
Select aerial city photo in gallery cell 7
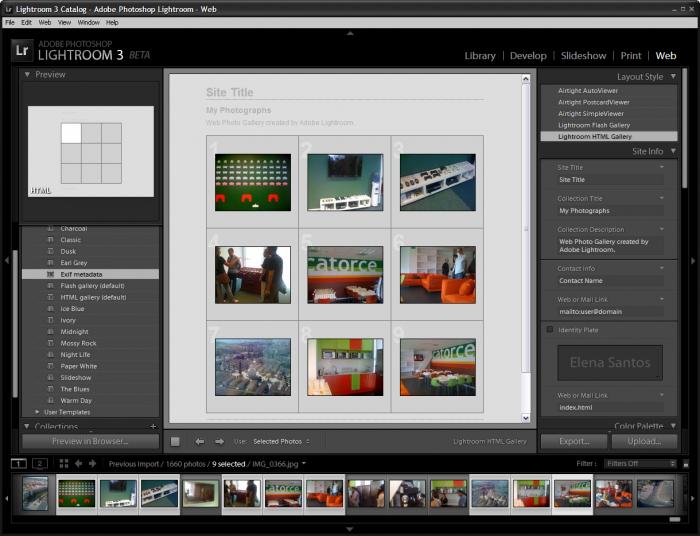(253, 367)
